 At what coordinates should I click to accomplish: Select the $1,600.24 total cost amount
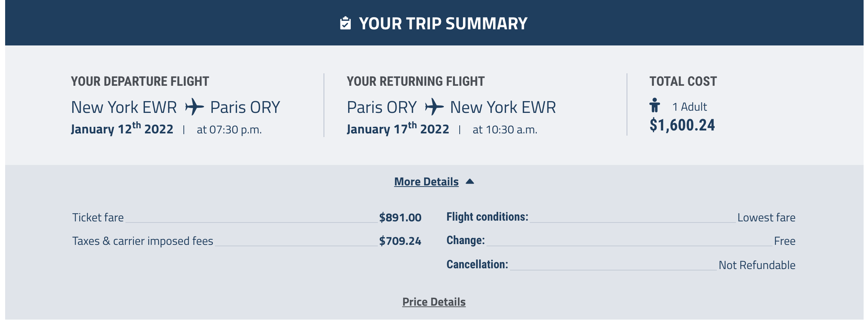682,125
